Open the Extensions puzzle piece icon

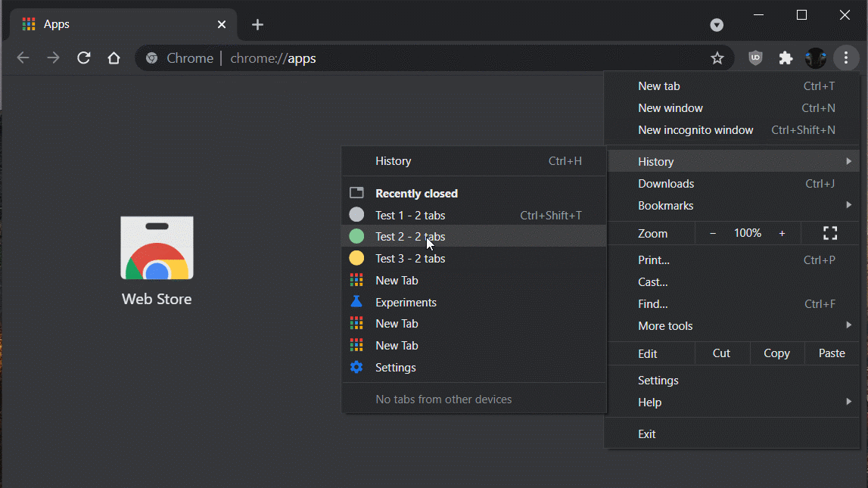point(786,58)
